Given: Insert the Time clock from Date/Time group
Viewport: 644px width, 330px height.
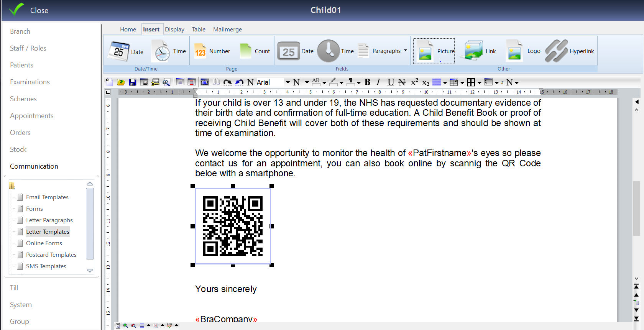Looking at the screenshot, I should (169, 51).
